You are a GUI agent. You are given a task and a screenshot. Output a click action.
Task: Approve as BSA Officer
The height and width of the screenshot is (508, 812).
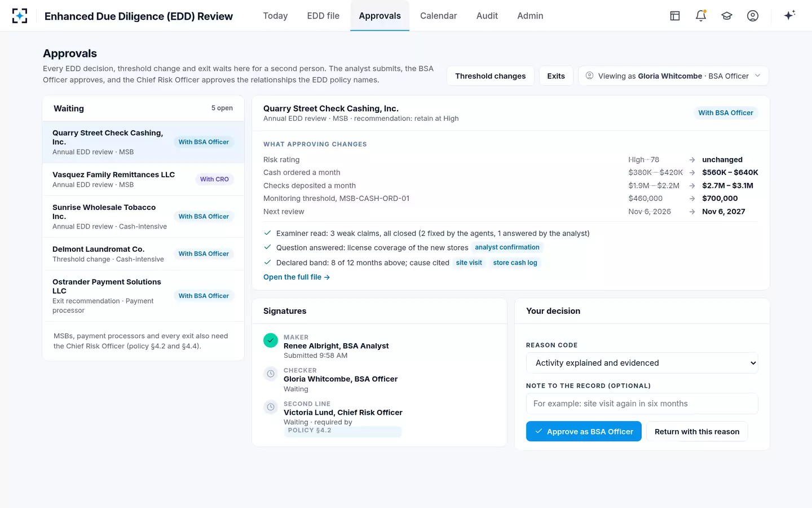pyautogui.click(x=584, y=431)
